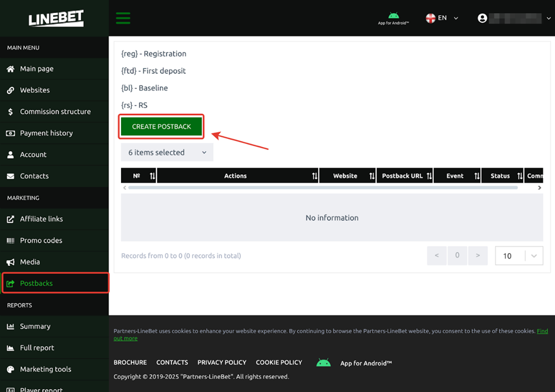Image resolution: width=555 pixels, height=392 pixels.
Task: Click CREATE POSTBACK button
Action: [161, 127]
